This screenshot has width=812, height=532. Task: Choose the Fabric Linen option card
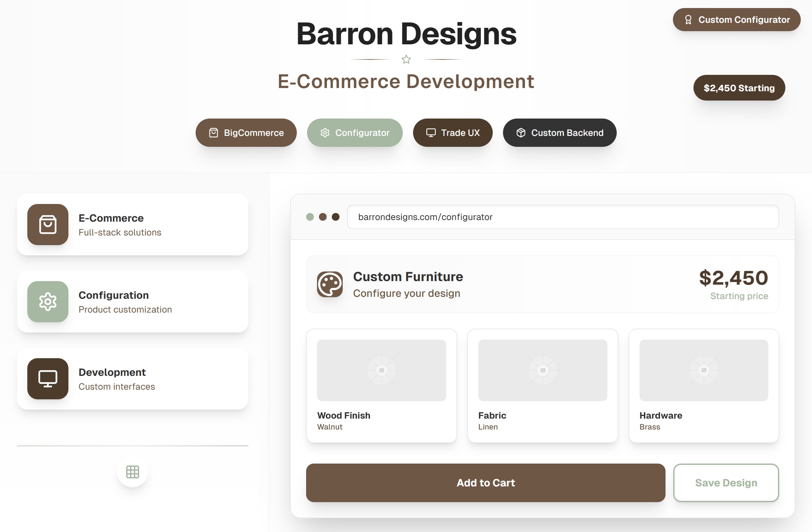pyautogui.click(x=543, y=386)
